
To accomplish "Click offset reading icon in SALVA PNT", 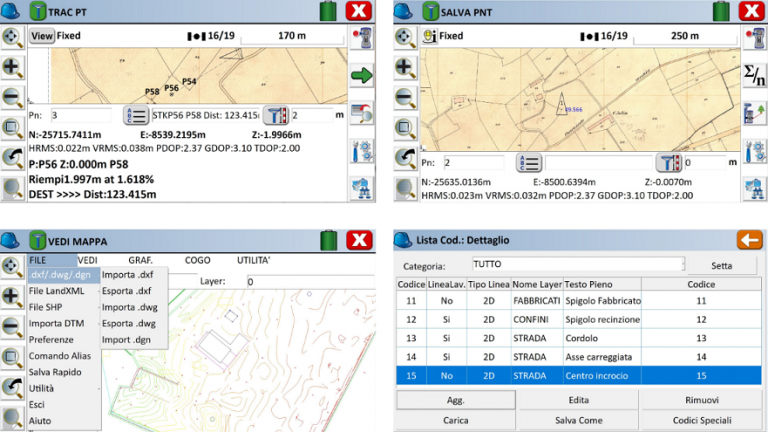I will [754, 114].
